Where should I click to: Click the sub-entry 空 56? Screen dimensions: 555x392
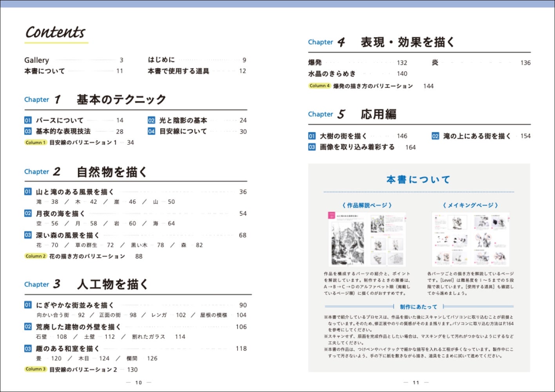tap(47, 223)
